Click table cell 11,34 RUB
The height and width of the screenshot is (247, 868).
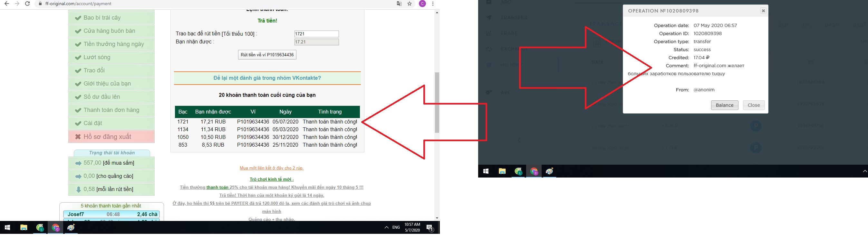tap(213, 130)
